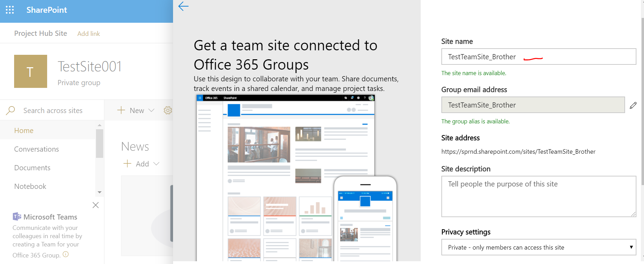Click the search magnifier icon

(11, 110)
